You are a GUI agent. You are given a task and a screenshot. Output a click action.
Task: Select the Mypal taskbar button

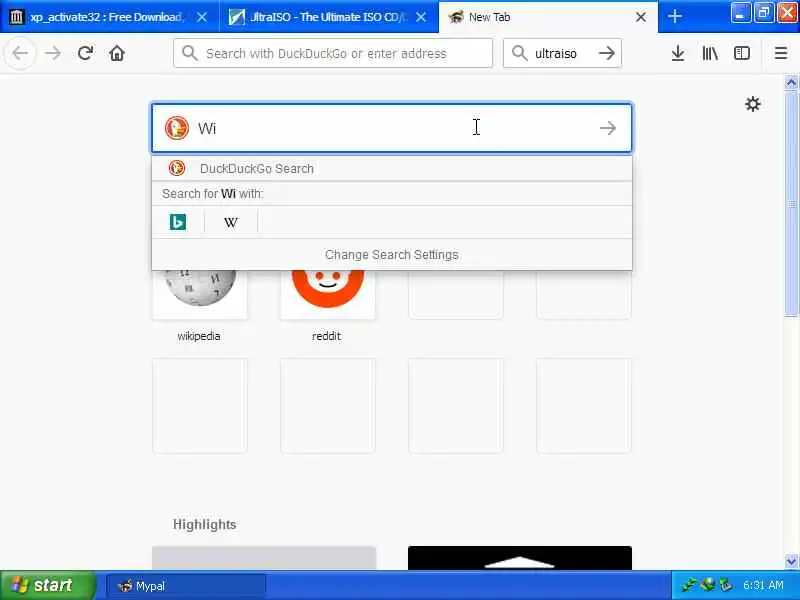click(186, 586)
